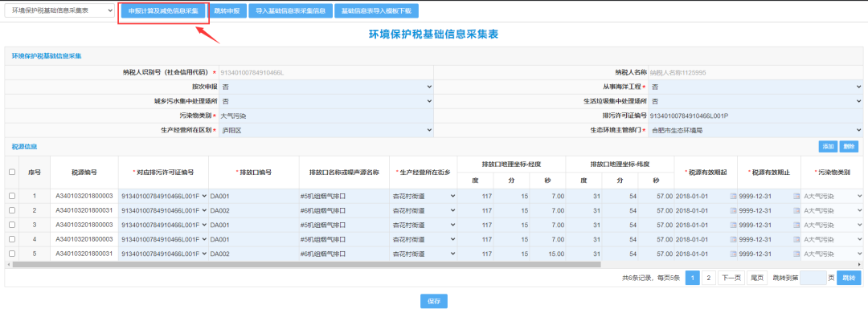
Task: Click the horizontal scrollbar's left arrow
Action: 8,265
